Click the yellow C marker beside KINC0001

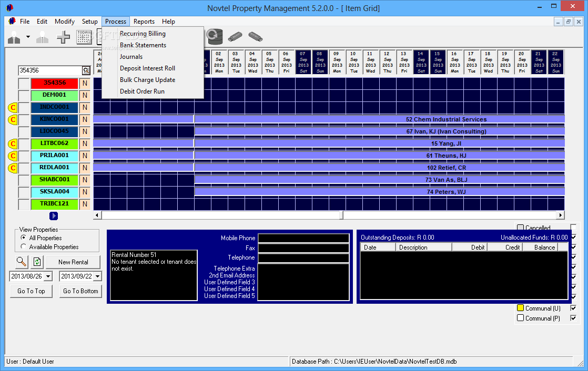13,119
